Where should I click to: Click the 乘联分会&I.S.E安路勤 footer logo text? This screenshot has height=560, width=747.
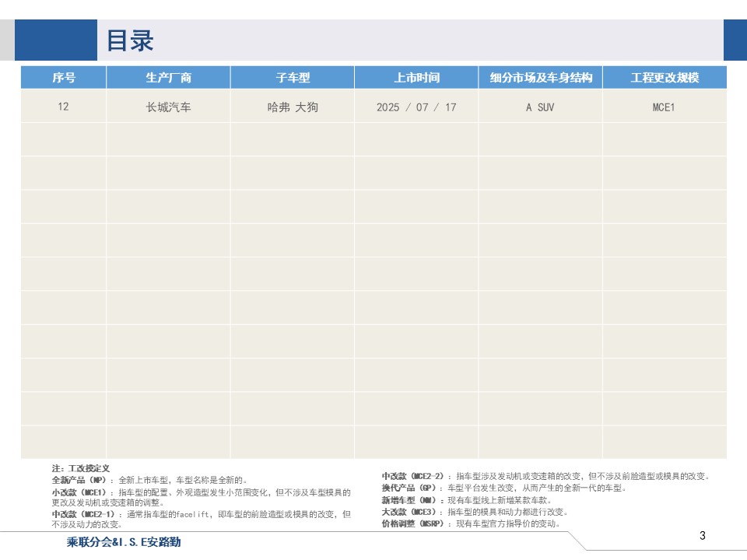(124, 542)
